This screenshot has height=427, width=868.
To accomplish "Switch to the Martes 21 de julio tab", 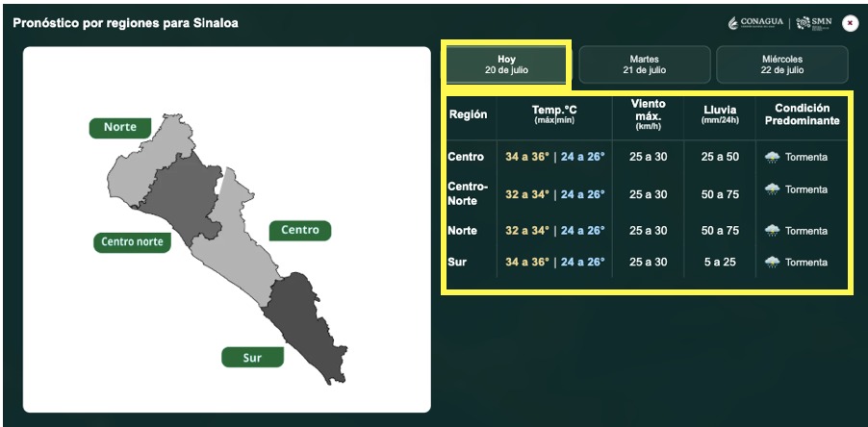I will [645, 64].
